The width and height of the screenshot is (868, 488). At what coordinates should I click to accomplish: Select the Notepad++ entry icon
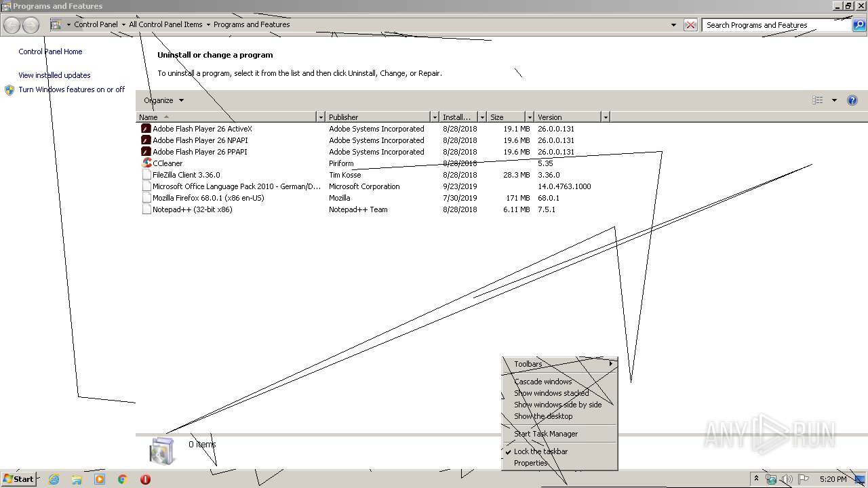tap(146, 209)
